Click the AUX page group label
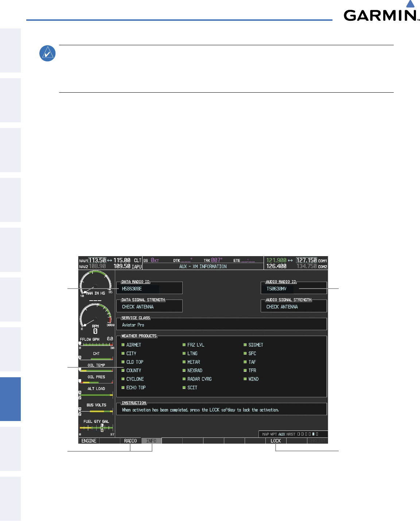 (282, 434)
